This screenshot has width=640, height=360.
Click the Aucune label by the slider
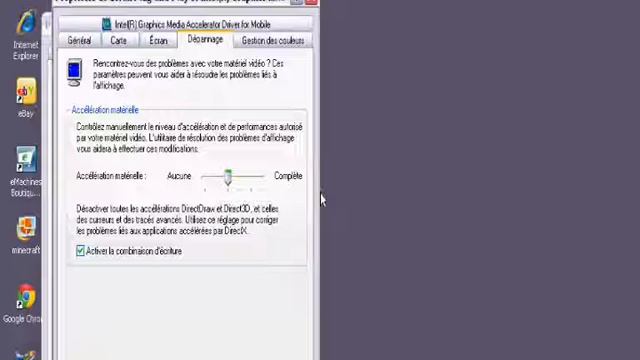coord(179,176)
